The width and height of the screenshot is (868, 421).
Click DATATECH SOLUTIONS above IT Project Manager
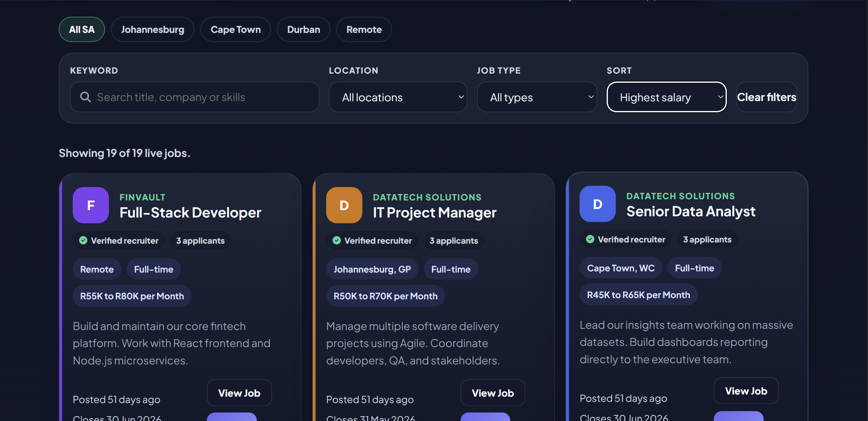tap(427, 197)
